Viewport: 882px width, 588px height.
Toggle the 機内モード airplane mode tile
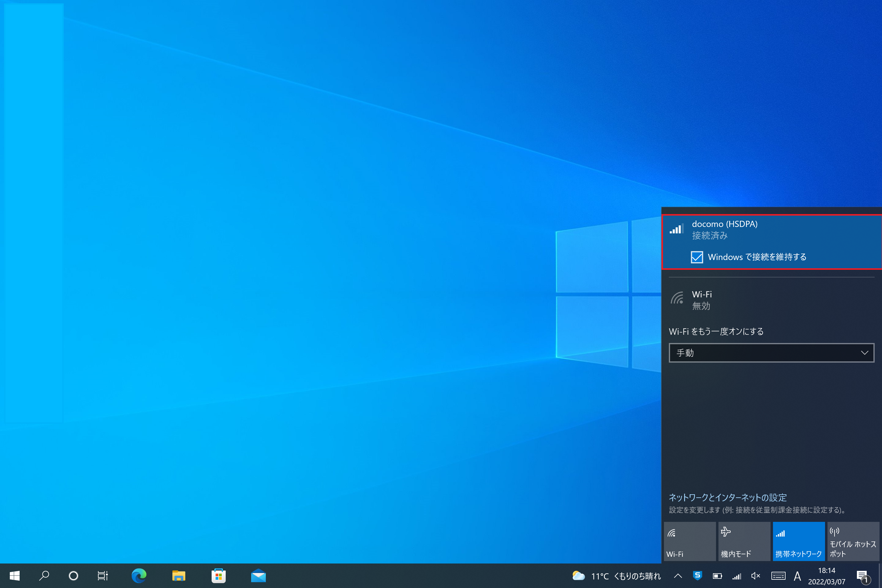[x=744, y=541]
